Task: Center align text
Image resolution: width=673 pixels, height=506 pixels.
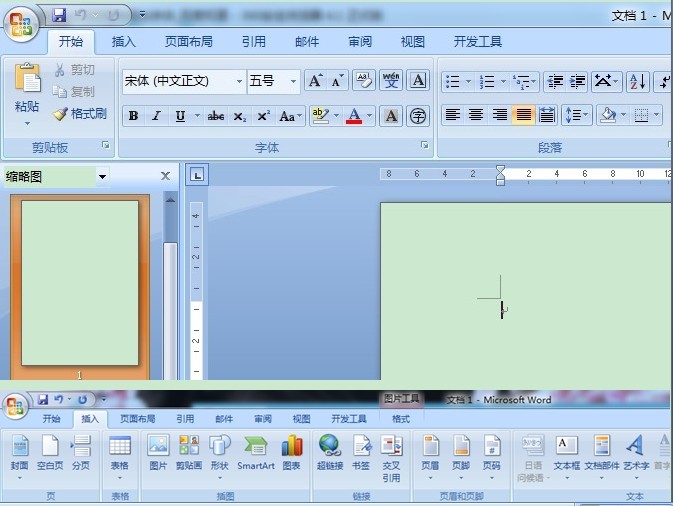Action: pos(476,115)
